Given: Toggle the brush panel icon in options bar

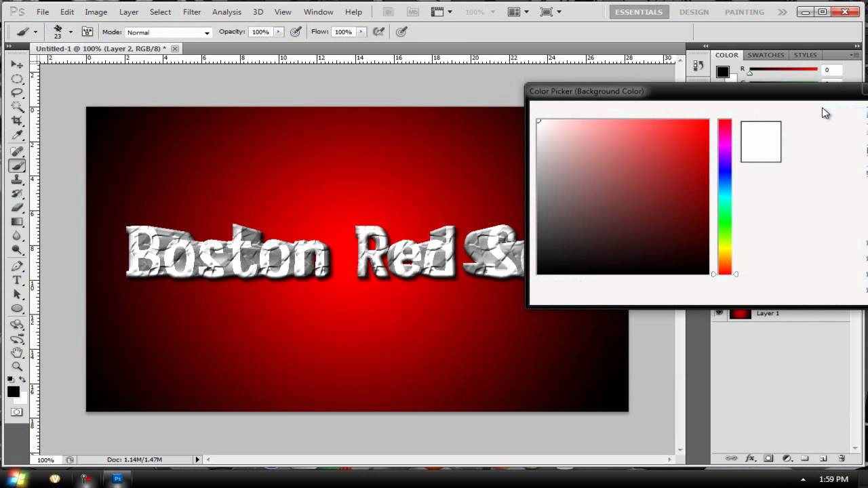Looking at the screenshot, I should click(87, 32).
